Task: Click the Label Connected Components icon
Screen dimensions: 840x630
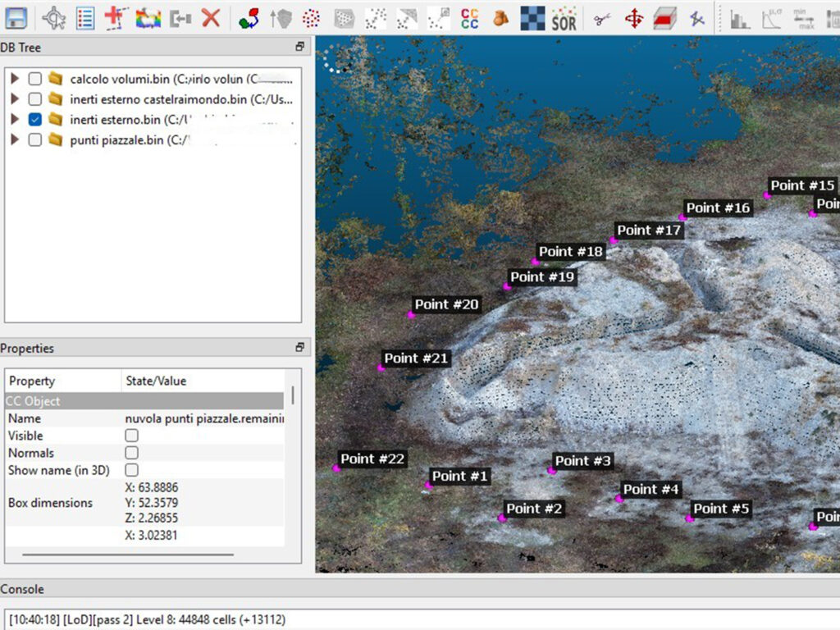Action: (x=470, y=18)
